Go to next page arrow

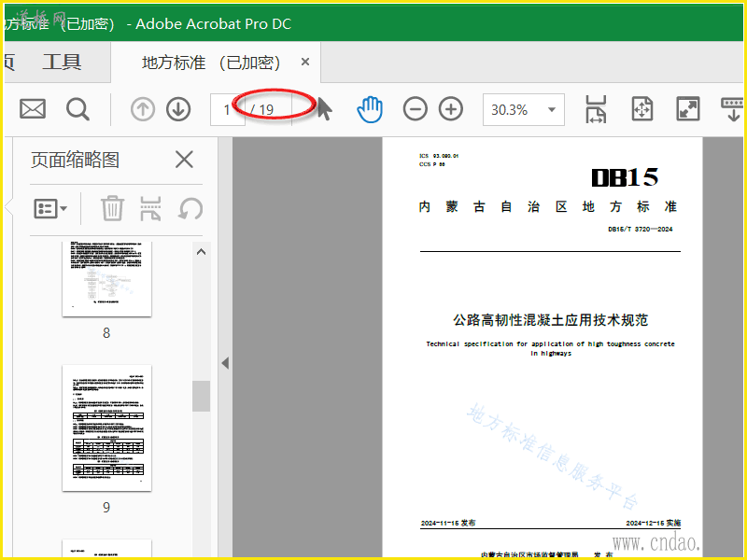(x=178, y=109)
